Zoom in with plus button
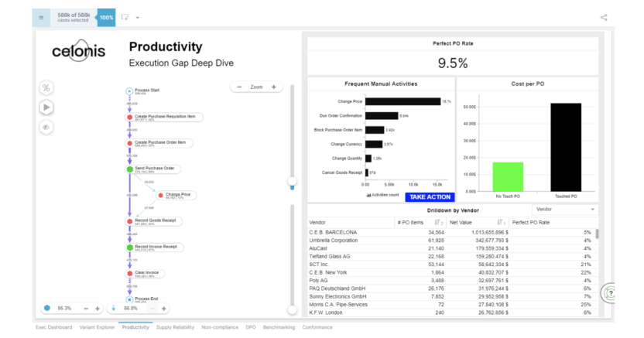Image resolution: width=644 pixels, height=338 pixels. coord(273,87)
